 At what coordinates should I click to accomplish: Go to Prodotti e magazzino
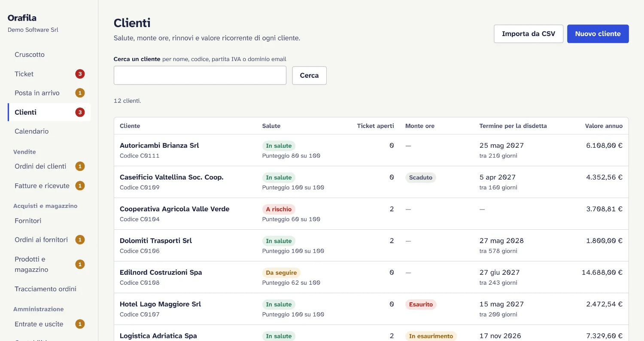(x=49, y=264)
